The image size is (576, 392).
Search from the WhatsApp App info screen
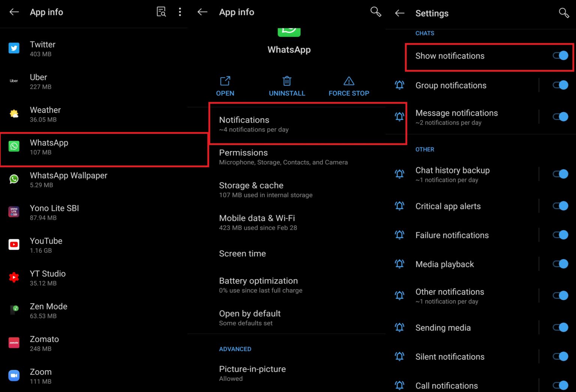(376, 12)
